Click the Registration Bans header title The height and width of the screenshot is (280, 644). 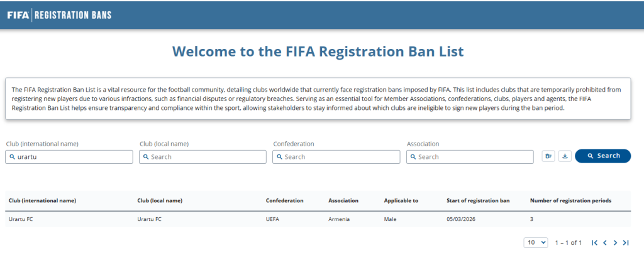click(73, 15)
